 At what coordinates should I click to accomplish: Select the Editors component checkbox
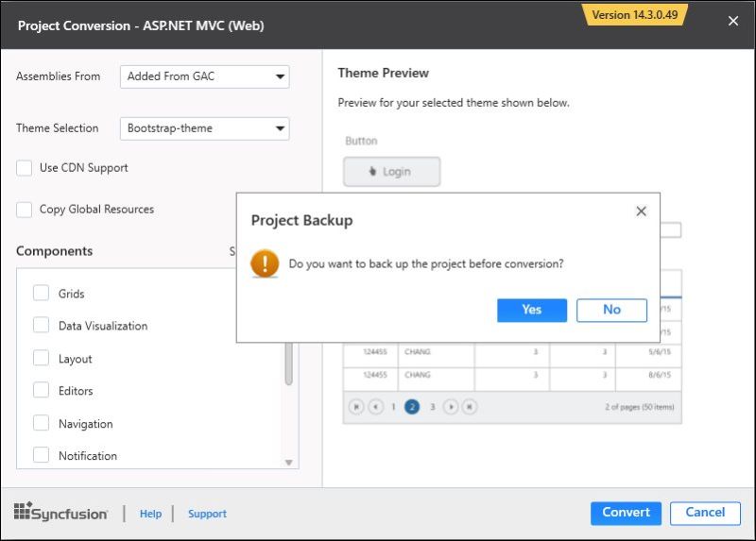(41, 390)
